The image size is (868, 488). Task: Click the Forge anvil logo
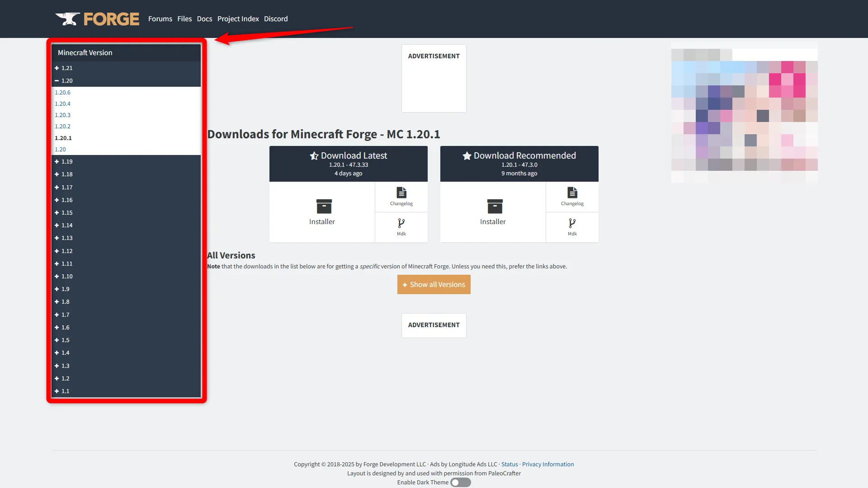pos(68,19)
